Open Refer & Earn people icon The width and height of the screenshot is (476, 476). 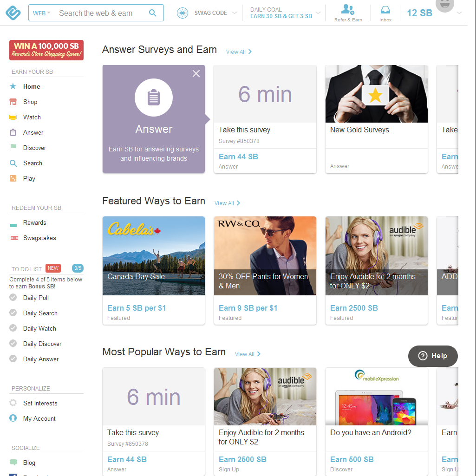pyautogui.click(x=347, y=9)
